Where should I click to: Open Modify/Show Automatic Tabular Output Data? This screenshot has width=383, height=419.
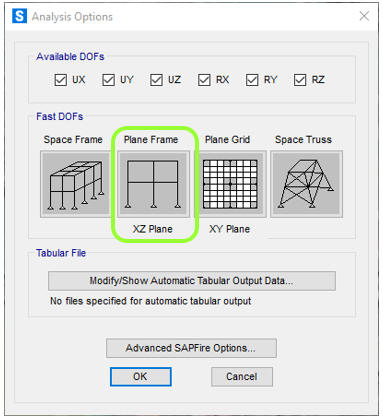[192, 281]
